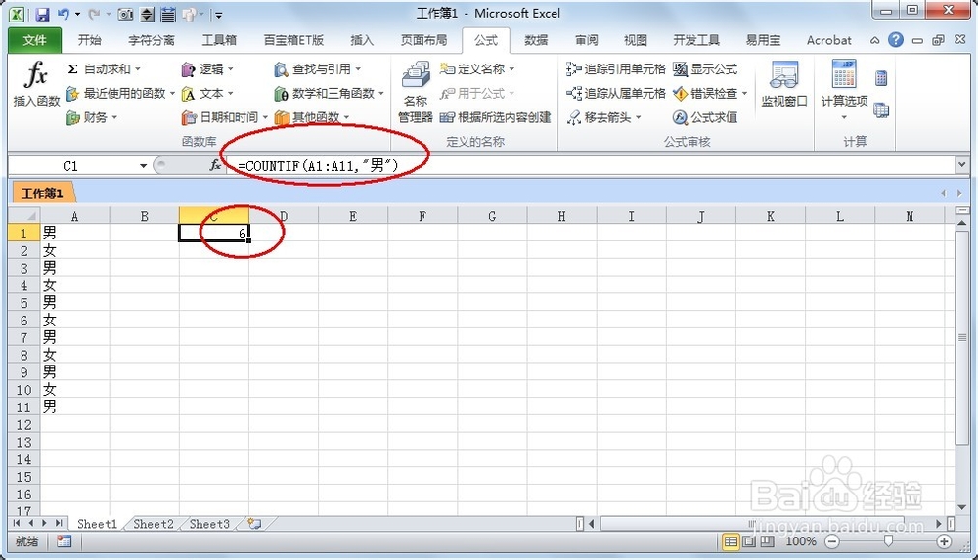Click Trace Precedents (追踪引用单元格)
This screenshot has width=978, height=560.
[616, 69]
